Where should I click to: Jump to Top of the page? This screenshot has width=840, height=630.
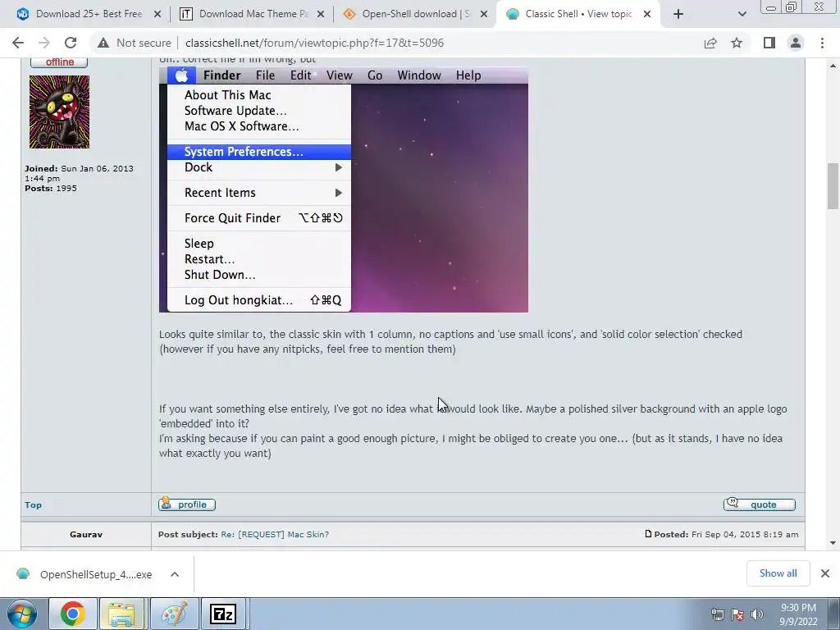[x=33, y=504]
